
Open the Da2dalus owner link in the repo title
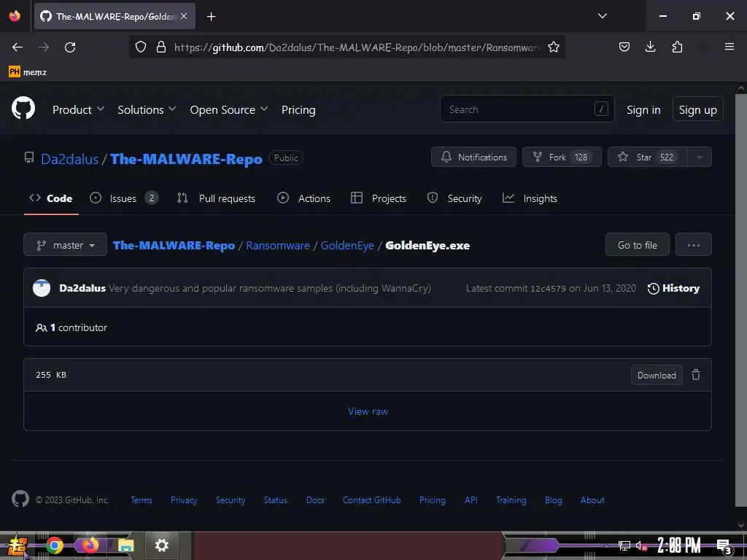[69, 158]
